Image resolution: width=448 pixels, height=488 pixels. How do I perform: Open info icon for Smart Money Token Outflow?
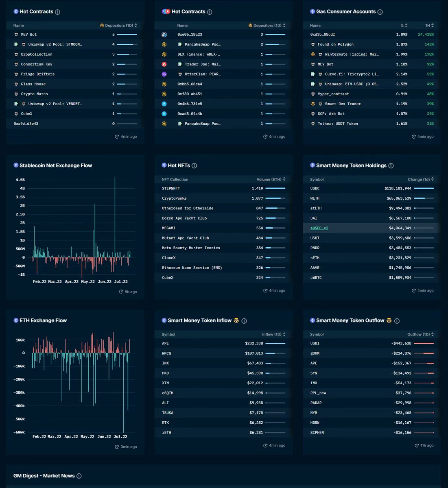(x=397, y=321)
